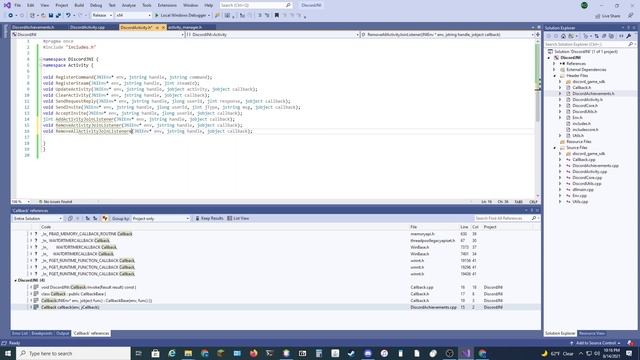This screenshot has height=360, width=640.
Task: Switch to the Error List tab
Action: 20,333
